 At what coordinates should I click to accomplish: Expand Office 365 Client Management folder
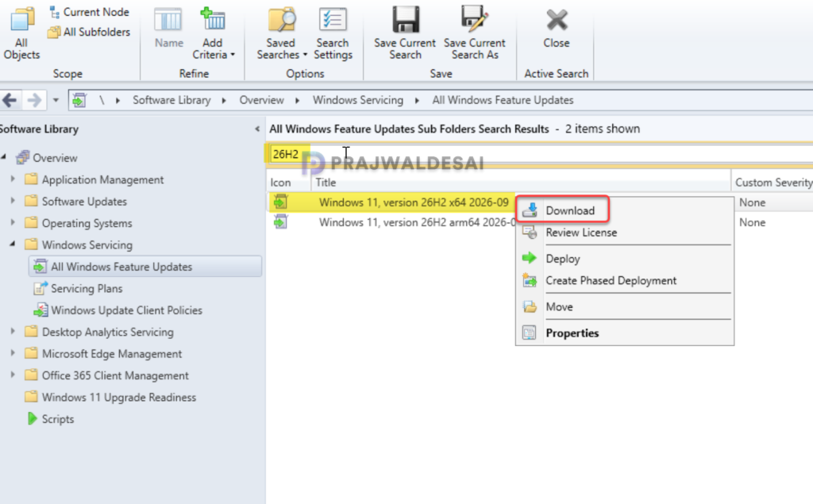tap(13, 375)
